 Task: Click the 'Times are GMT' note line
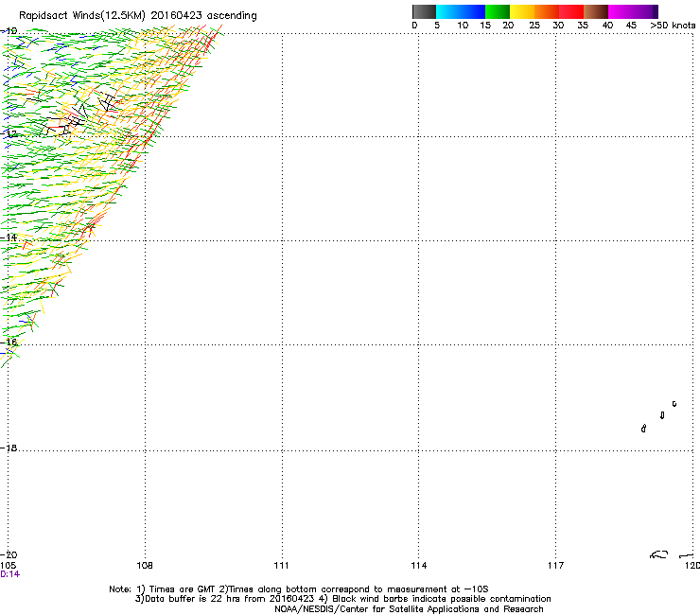coord(299,589)
